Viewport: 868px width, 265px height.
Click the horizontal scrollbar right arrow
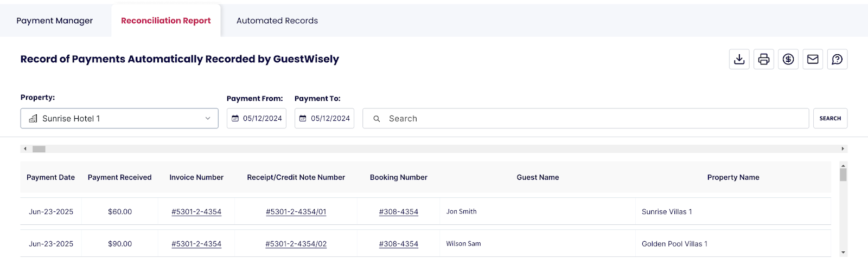pos(843,148)
